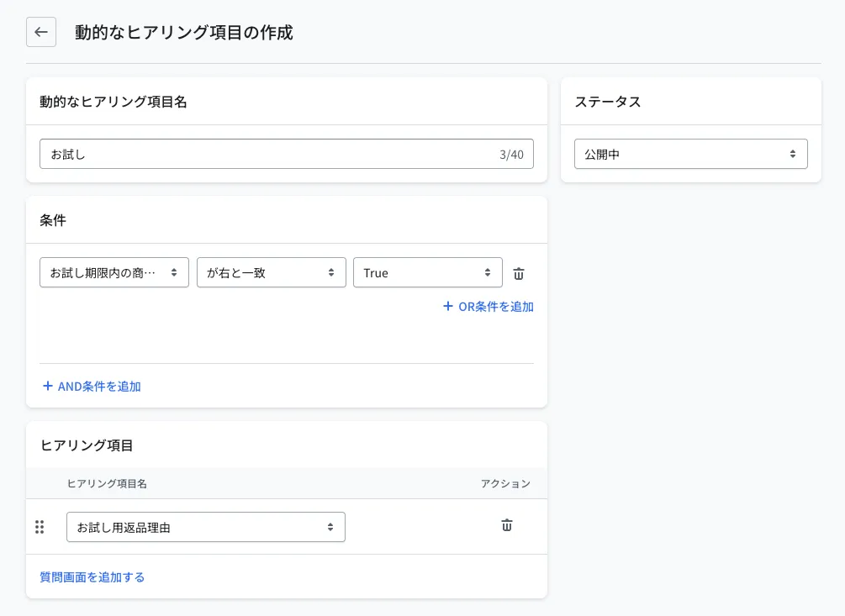Focus the hearing item name field お試し
This screenshot has height=616, width=845.
point(287,154)
